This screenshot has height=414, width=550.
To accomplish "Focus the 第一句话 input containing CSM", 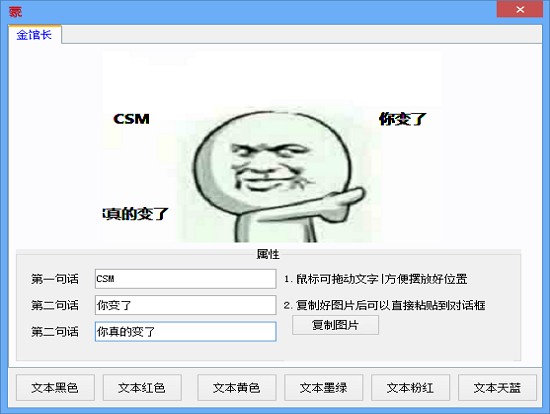I will pos(185,279).
